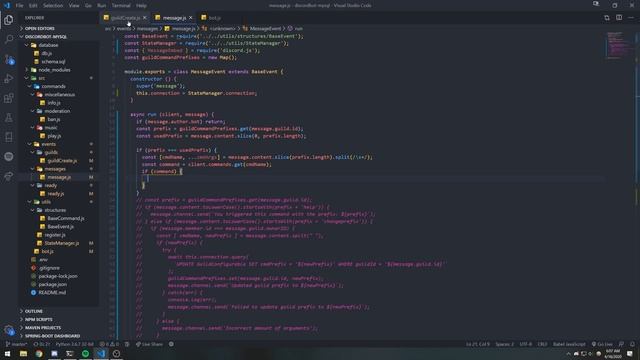640x360 pixels.
Task: Open the Spotify circular icon in activity bar
Action: [x=9, y=157]
